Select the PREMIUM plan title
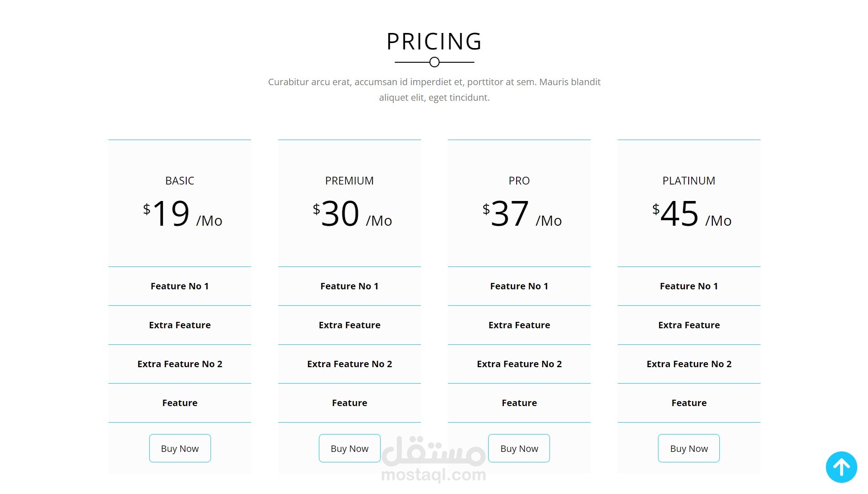 [x=350, y=181]
